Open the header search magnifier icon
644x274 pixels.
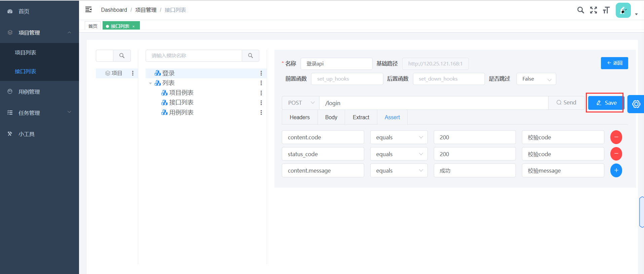pos(580,10)
